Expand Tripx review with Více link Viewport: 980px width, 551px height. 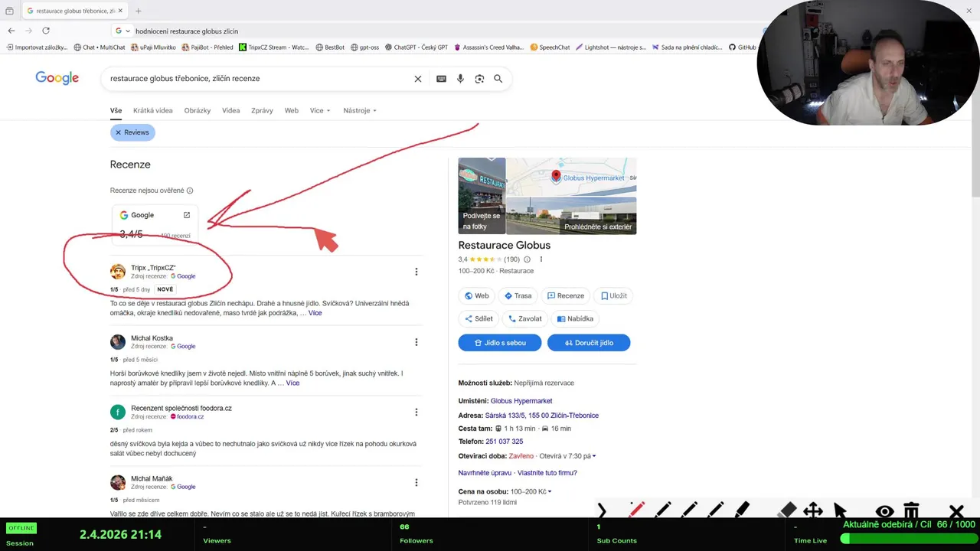click(x=315, y=313)
